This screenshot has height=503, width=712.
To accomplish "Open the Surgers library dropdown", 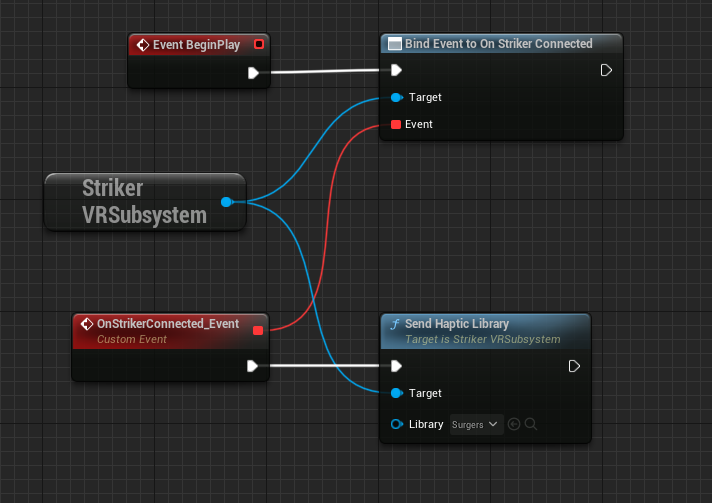I will (476, 424).
